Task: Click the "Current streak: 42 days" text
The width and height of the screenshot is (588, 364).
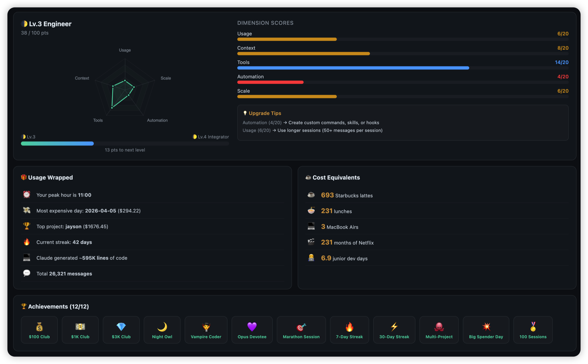Action: point(64,242)
